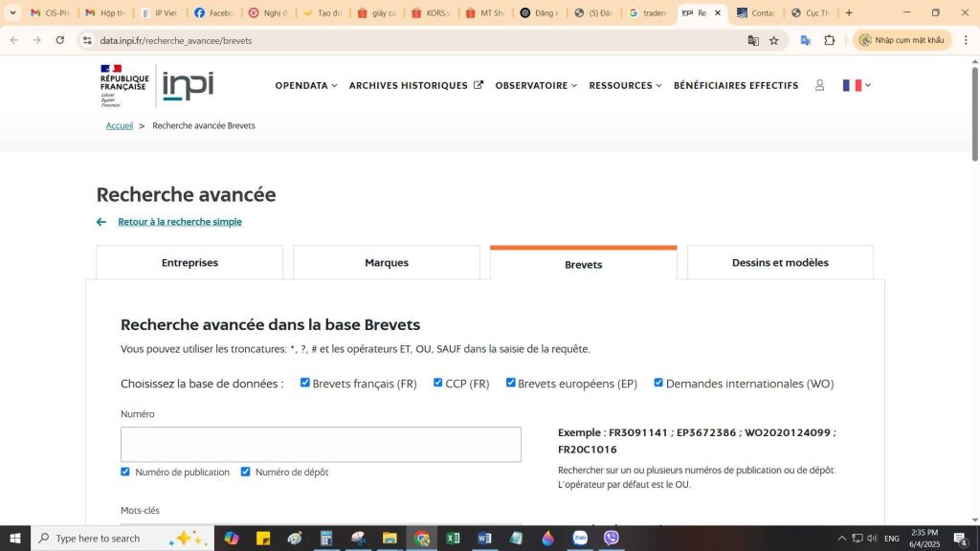The width and height of the screenshot is (980, 551).
Task: Click the taskbar clock and date
Action: (924, 538)
